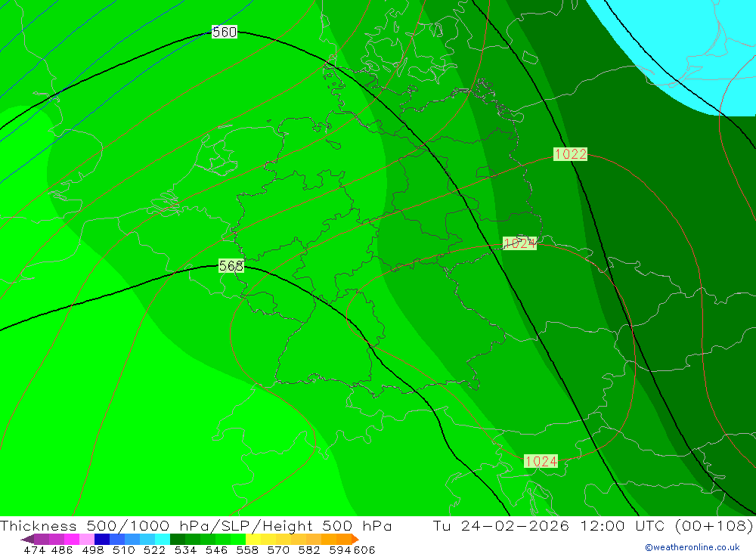756x554 pixels.
Task: Click the purple left arrow of legend
Action: pos(27,539)
